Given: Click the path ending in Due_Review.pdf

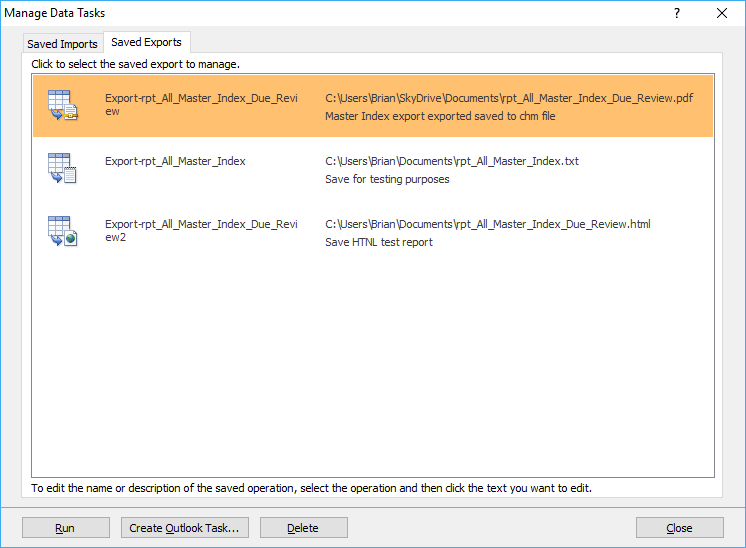Looking at the screenshot, I should coord(509,98).
